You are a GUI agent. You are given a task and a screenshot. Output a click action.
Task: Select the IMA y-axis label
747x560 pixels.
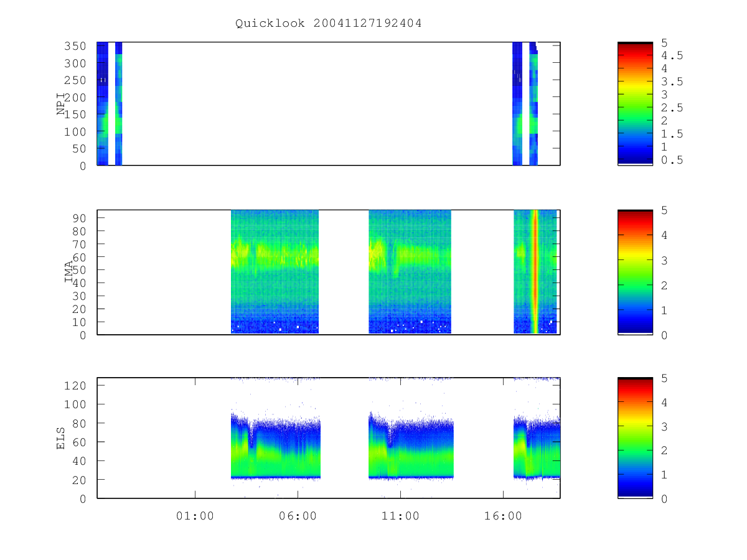coord(68,273)
